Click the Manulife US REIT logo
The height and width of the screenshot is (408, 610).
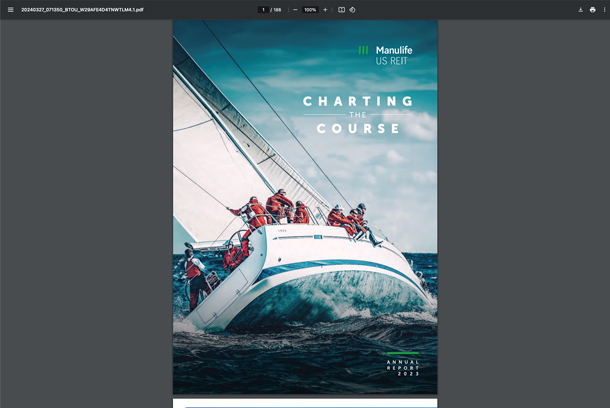385,55
